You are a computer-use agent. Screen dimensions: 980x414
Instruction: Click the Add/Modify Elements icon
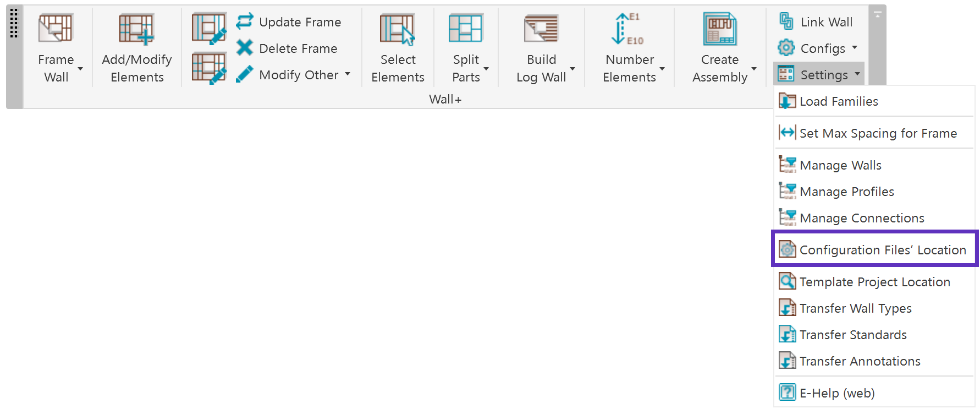(x=136, y=29)
